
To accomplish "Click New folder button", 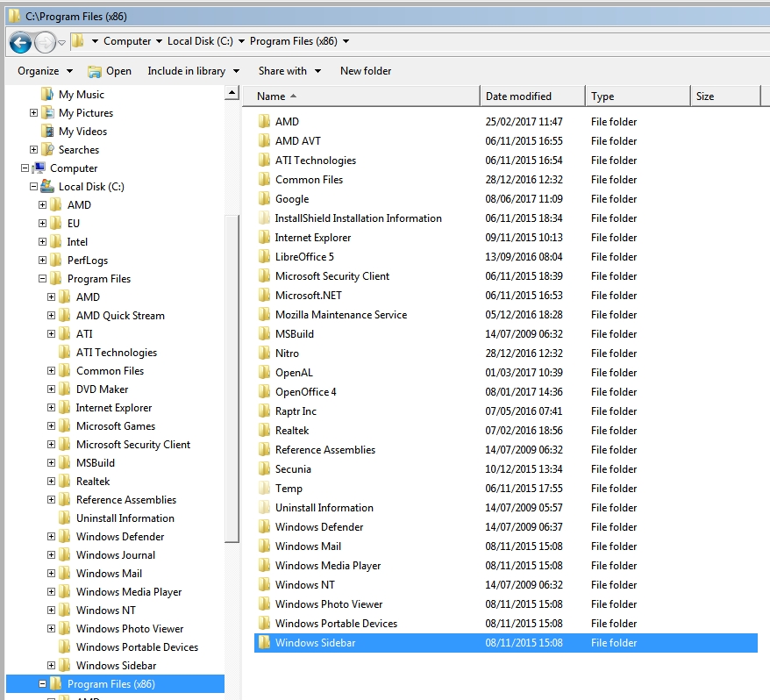I will [x=366, y=71].
